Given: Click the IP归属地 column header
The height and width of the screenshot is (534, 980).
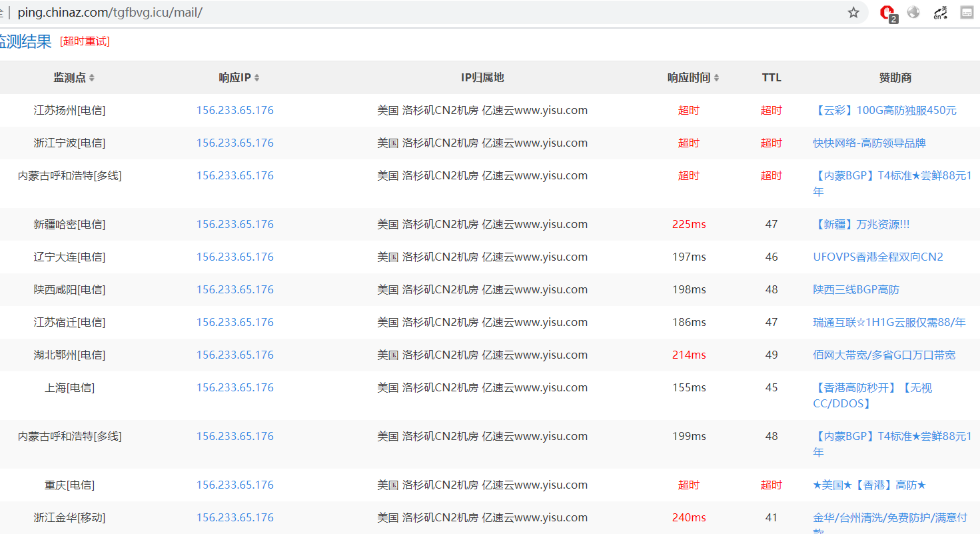Looking at the screenshot, I should tap(482, 78).
